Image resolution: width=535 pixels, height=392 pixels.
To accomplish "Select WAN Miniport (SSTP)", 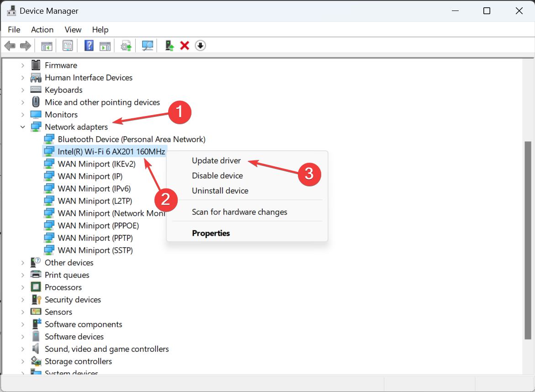I will click(95, 250).
